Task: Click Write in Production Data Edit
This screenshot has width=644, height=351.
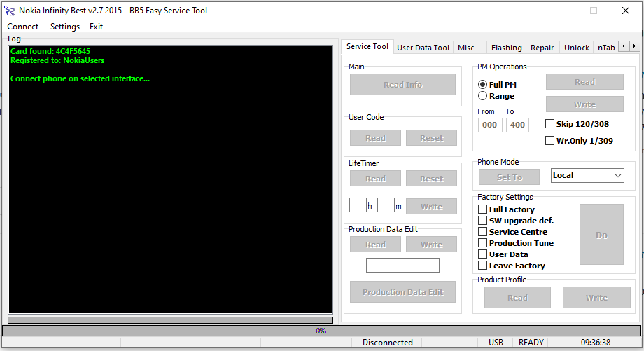Action: coord(431,245)
